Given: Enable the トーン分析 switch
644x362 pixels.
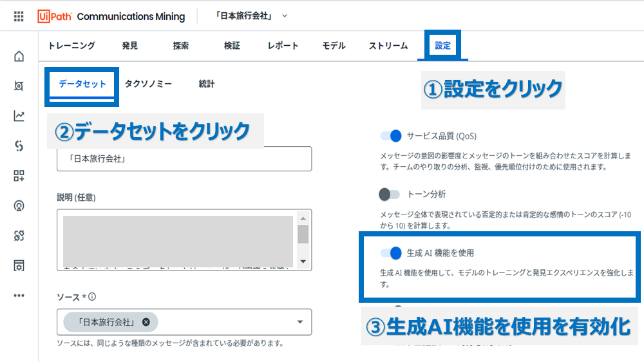Looking at the screenshot, I should [389, 195].
